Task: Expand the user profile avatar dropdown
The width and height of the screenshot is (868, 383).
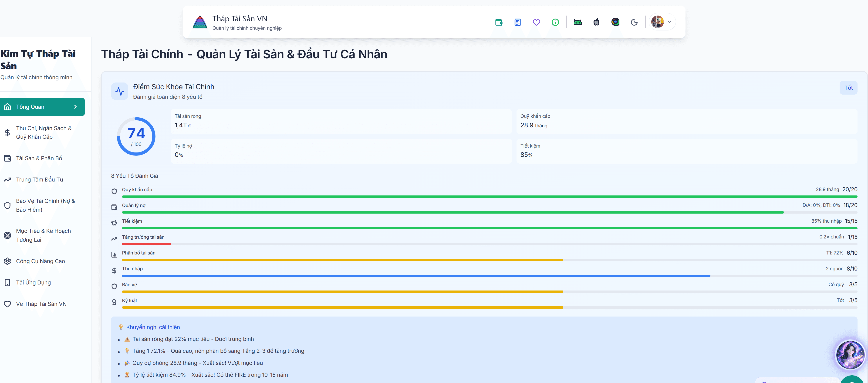Action: click(662, 22)
